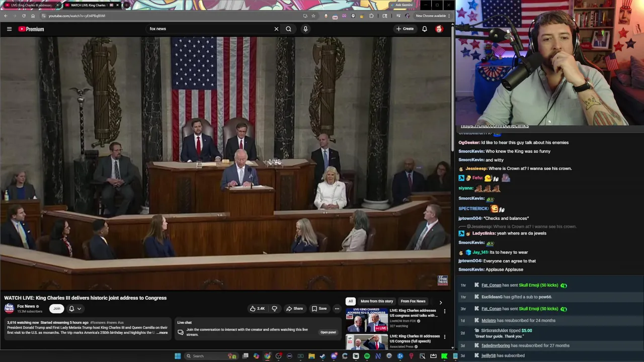This screenshot has height=362, width=644.
Task: Click OgGeeker username in chat
Action: coord(469,142)
